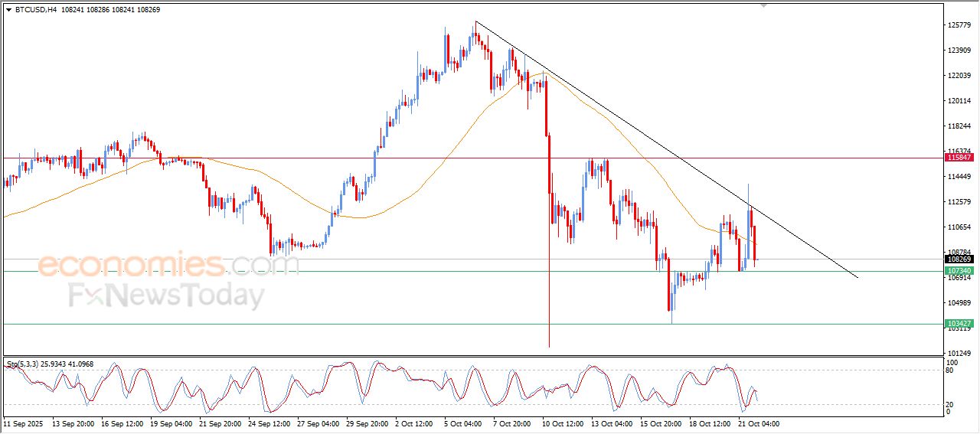Click the 2 Oct 12:00 time label
This screenshot has height=434, width=980.
point(416,423)
